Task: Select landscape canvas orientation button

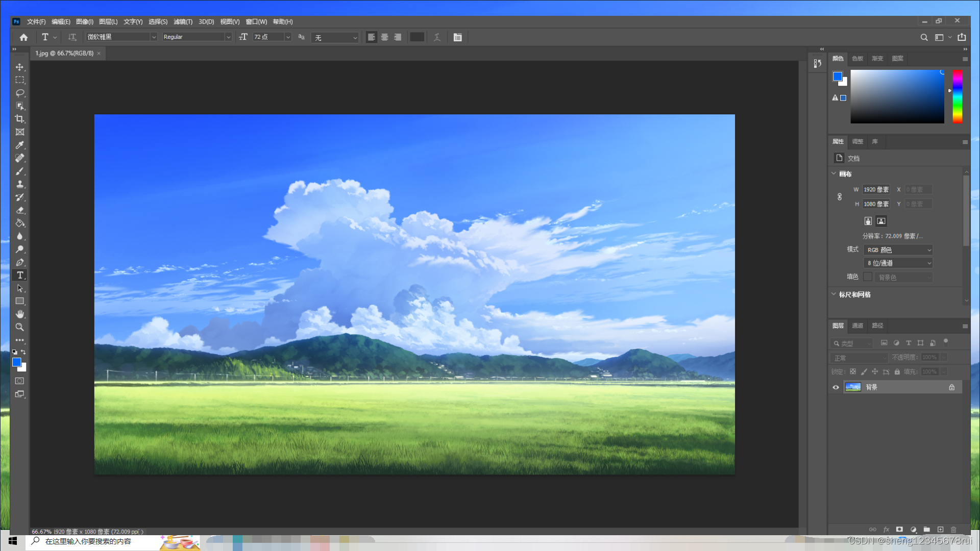Action: [x=881, y=221]
